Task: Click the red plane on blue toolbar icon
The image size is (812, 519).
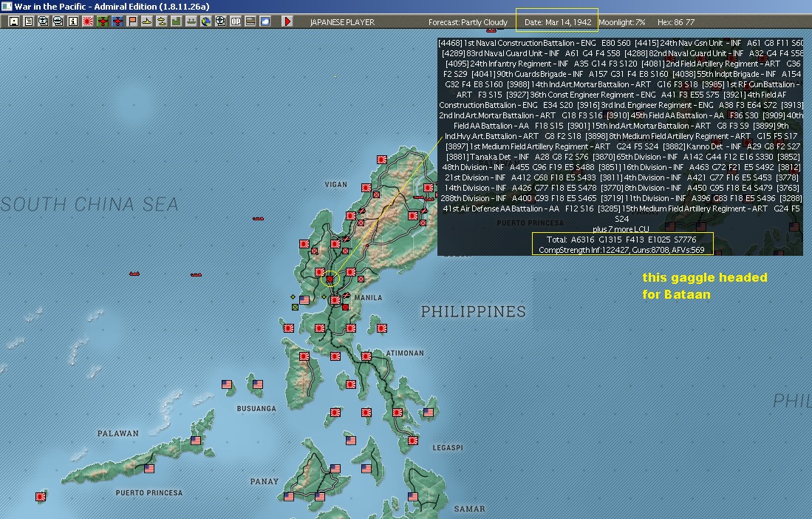Action: (117, 21)
